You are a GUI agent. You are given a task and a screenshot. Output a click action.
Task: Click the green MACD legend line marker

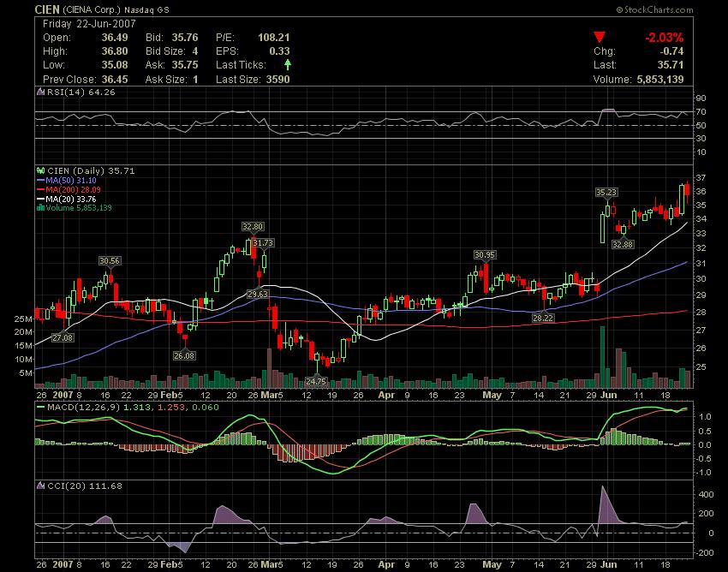coord(40,408)
